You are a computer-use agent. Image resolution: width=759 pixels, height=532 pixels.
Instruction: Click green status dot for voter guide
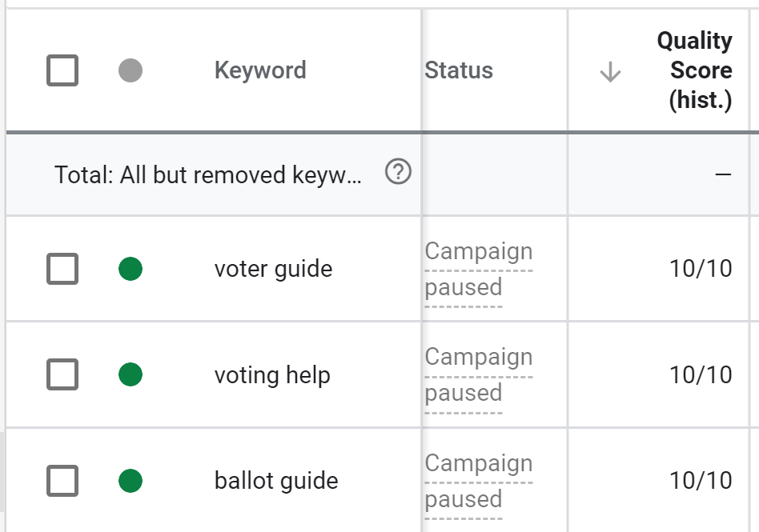click(x=130, y=269)
